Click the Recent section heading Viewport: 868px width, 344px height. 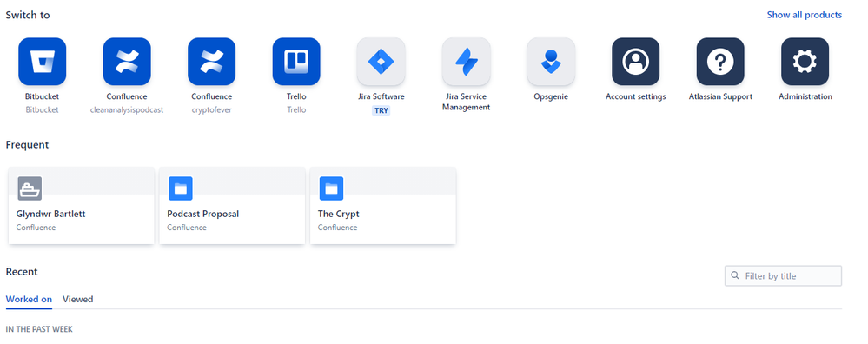(22, 272)
